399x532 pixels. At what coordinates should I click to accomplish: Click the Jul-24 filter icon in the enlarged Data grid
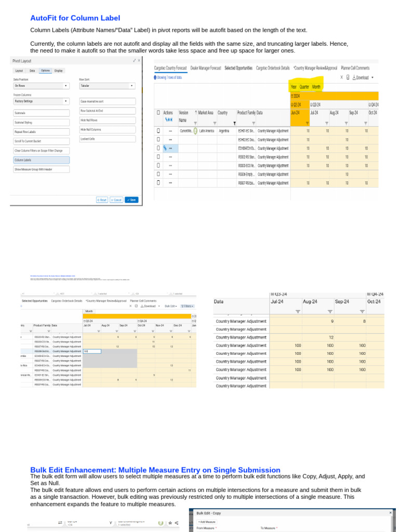[x=298, y=312]
